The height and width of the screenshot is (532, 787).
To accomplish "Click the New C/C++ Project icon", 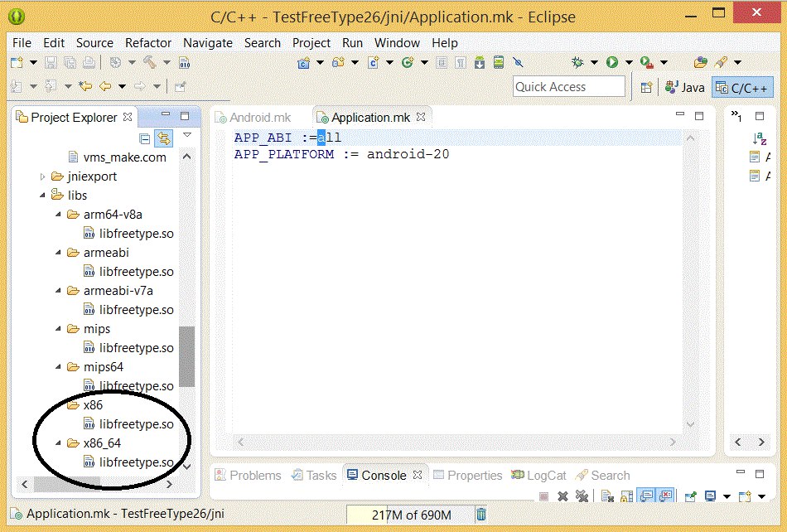I will pyautogui.click(x=304, y=63).
